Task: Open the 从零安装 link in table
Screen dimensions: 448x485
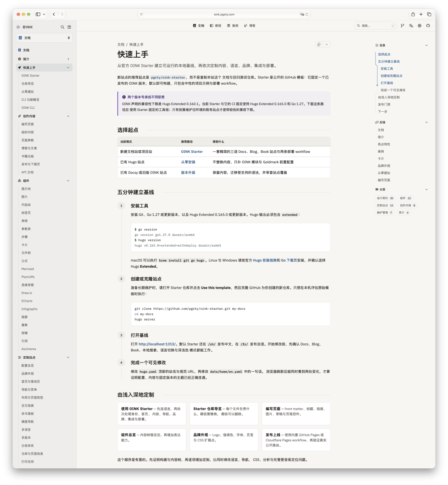Action: click(x=188, y=162)
